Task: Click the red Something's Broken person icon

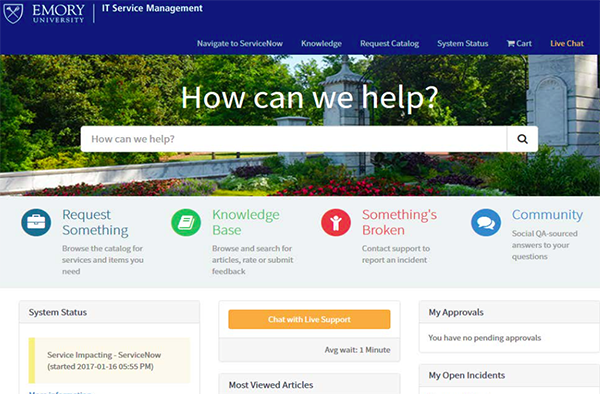Action: point(336,222)
